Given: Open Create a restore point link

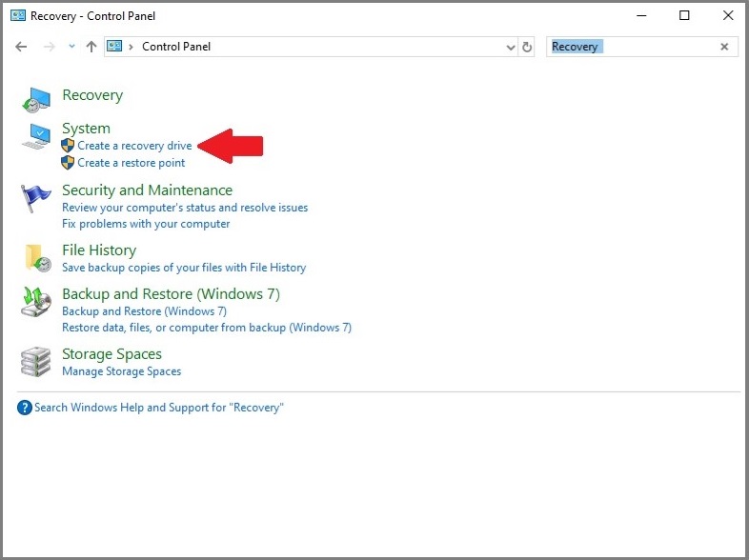Looking at the screenshot, I should click(x=131, y=163).
